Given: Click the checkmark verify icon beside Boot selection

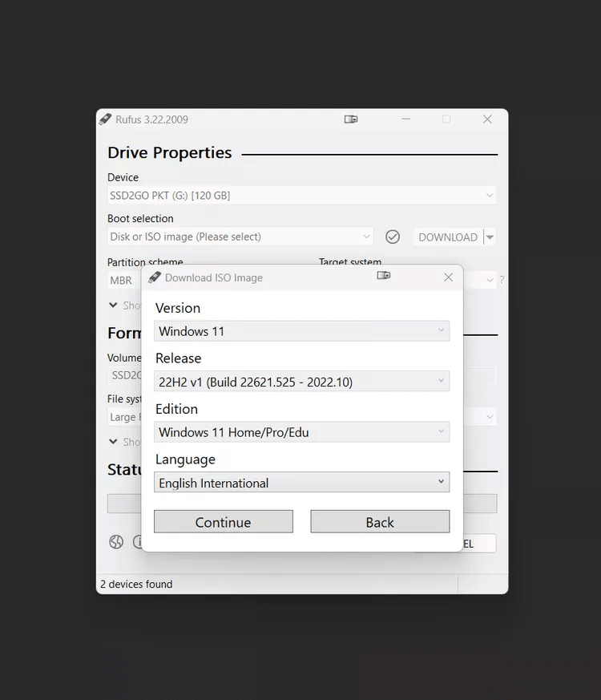Looking at the screenshot, I should [x=393, y=237].
